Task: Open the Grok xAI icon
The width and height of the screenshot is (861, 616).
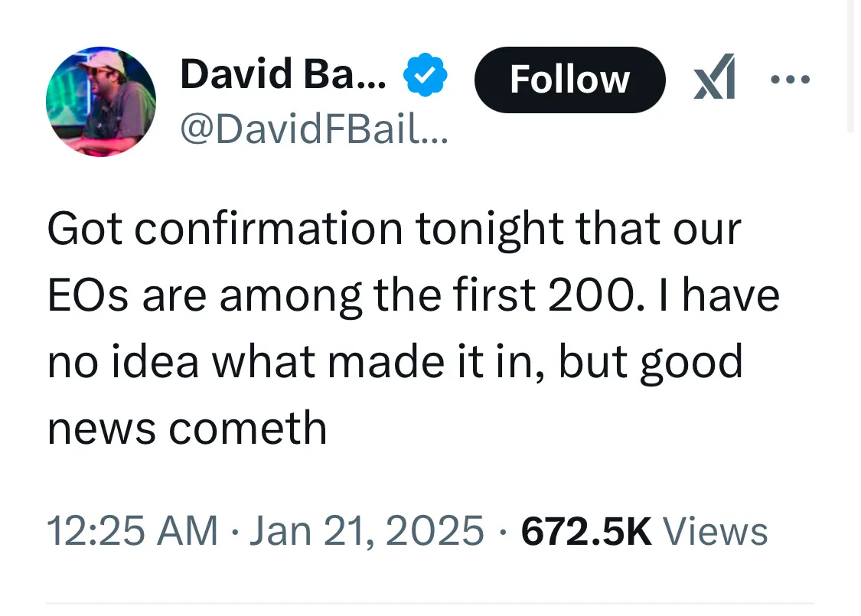Action: pos(713,78)
